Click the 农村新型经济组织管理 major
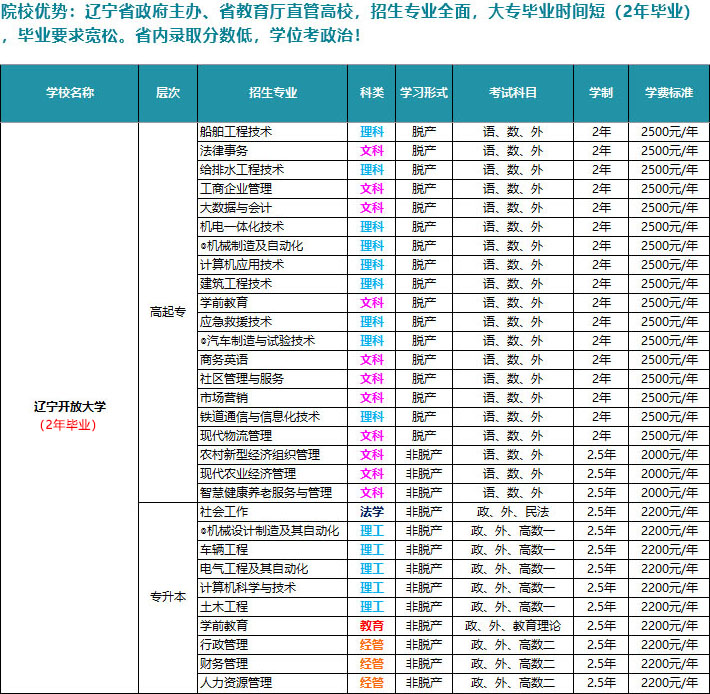The image size is (710, 694). tap(260, 455)
